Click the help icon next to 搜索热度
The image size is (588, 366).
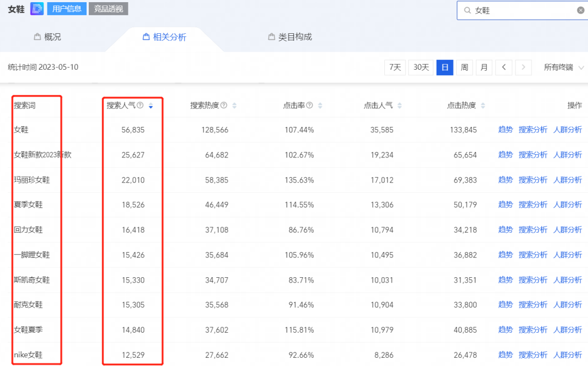(x=224, y=105)
